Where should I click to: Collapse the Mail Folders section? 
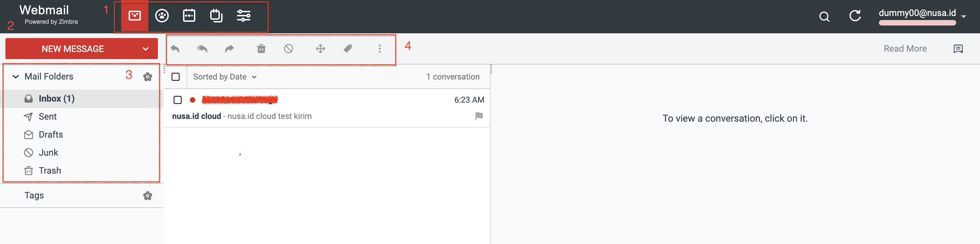16,77
